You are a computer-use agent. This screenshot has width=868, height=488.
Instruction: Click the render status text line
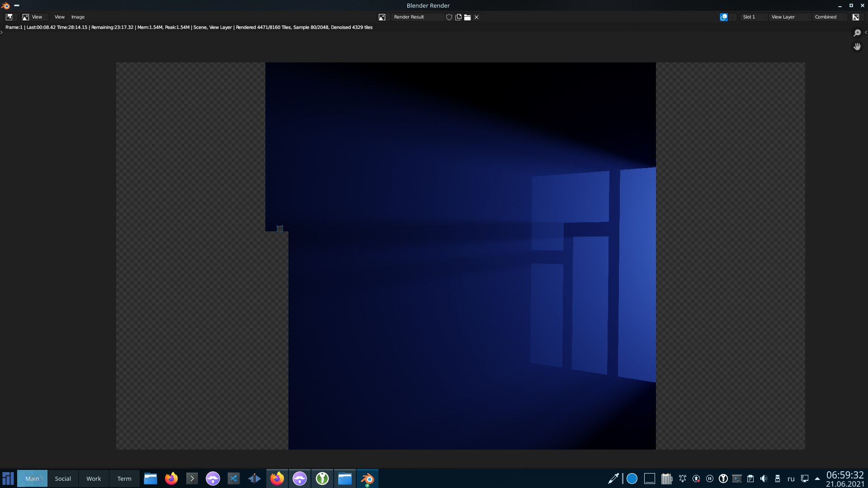(189, 27)
